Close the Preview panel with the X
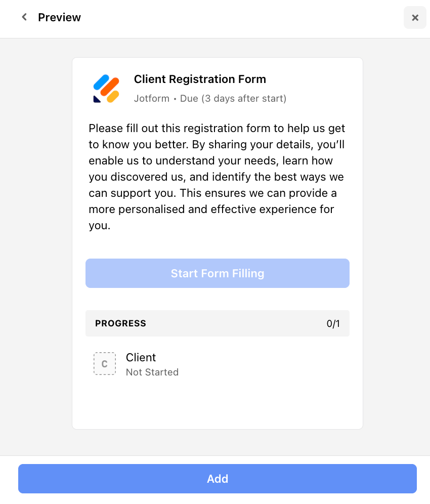 (x=415, y=18)
